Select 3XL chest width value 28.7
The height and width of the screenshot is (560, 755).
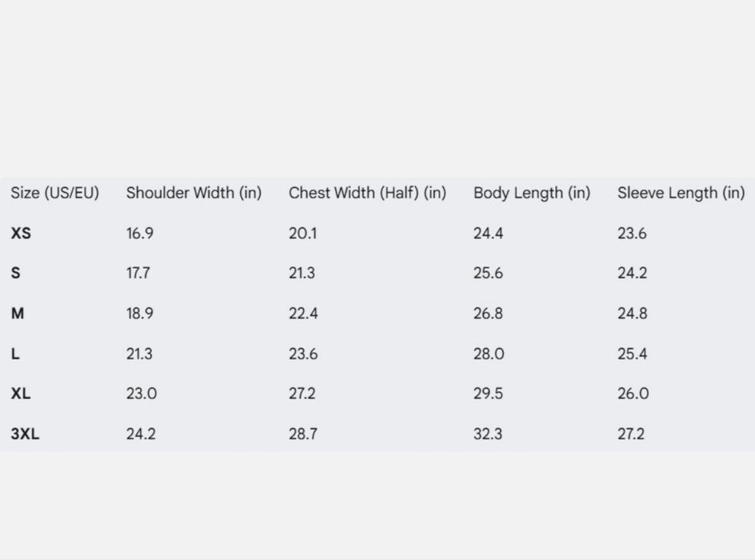[x=303, y=434]
